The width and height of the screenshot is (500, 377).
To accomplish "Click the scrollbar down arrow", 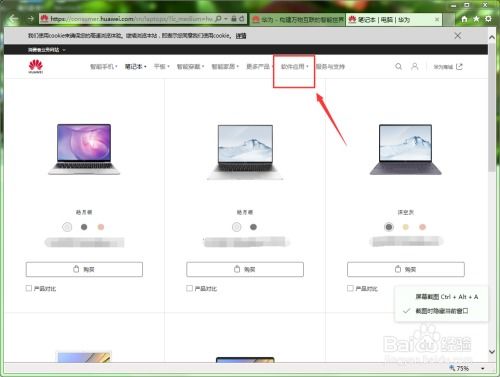I will [x=492, y=351].
